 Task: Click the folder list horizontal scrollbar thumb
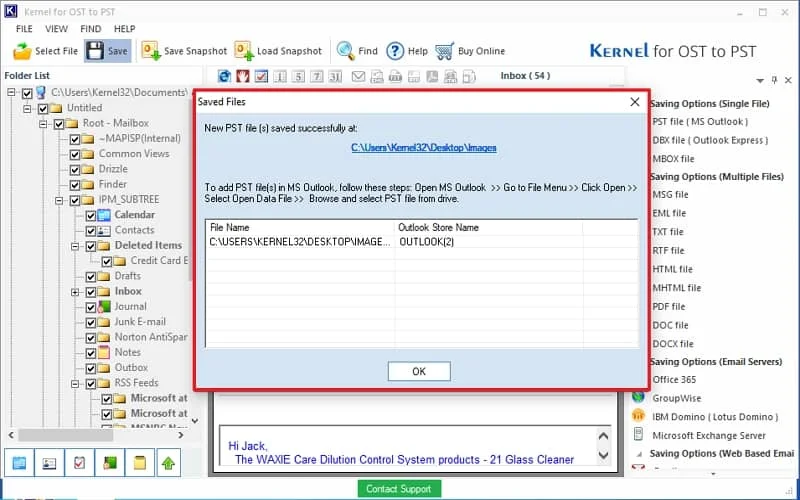[66, 435]
